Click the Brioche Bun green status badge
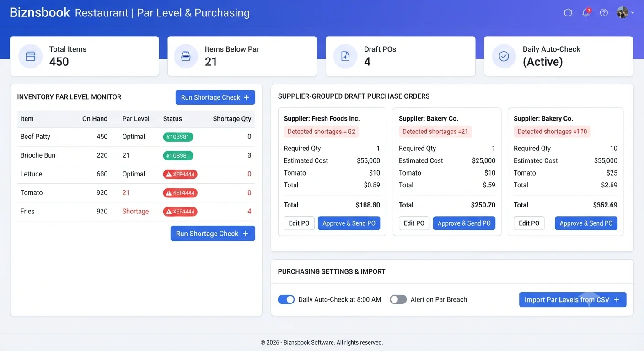This screenshot has width=644, height=351. [x=178, y=155]
